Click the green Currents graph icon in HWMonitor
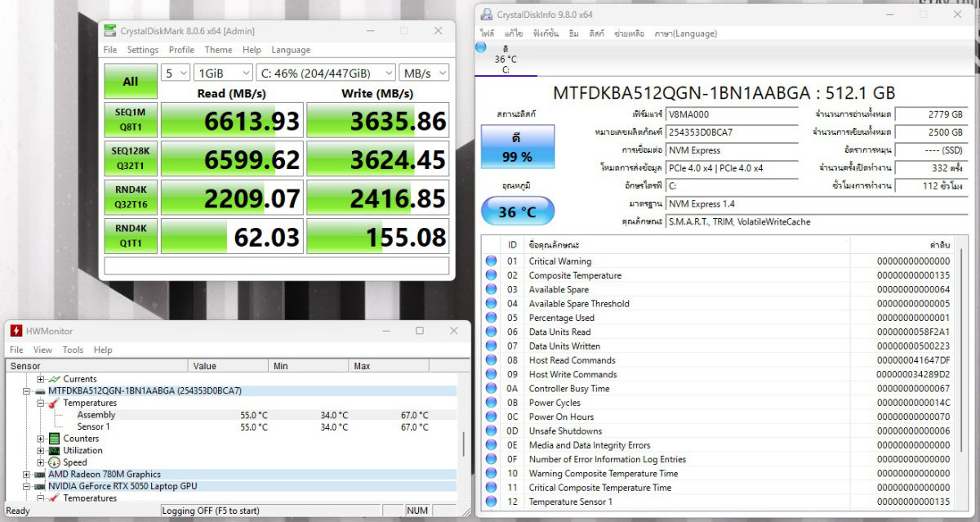Viewport: 980px width, 522px height. tap(55, 379)
